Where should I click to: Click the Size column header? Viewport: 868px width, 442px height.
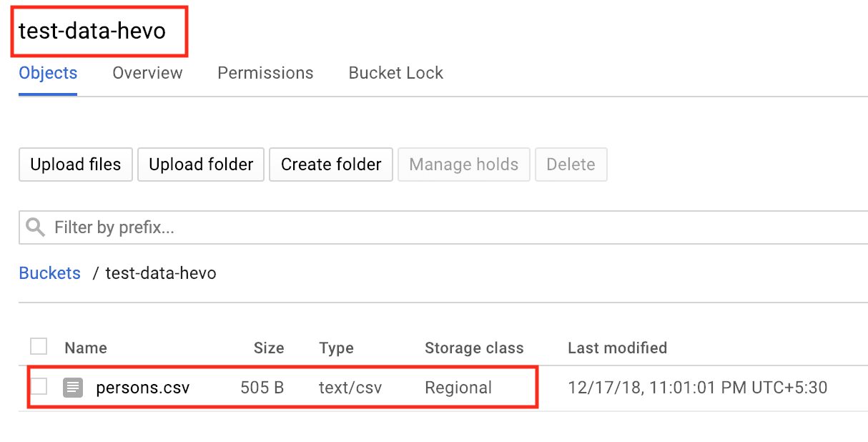[269, 348]
